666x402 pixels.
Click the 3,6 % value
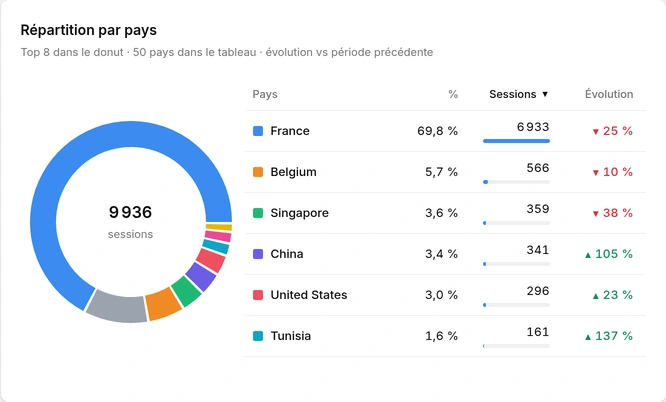pyautogui.click(x=442, y=213)
